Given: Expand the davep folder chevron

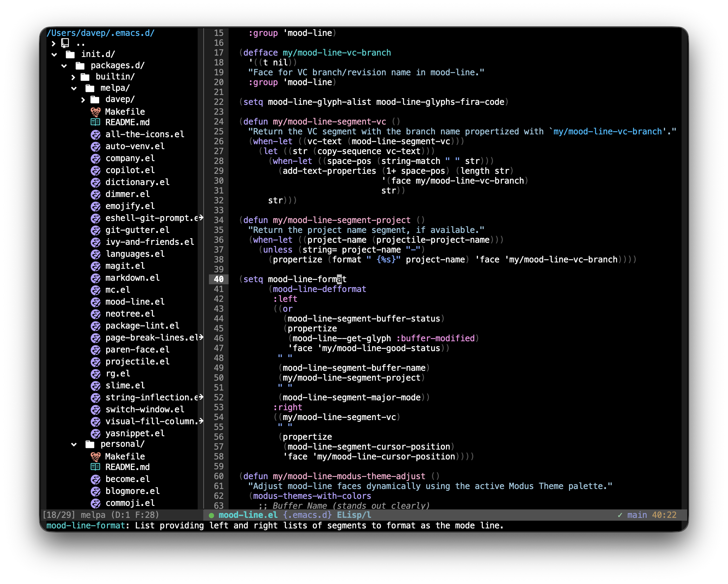Looking at the screenshot, I should (x=83, y=100).
